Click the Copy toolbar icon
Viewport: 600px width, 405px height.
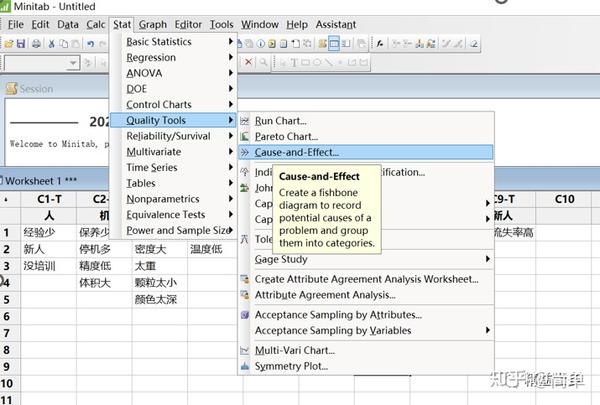click(64, 44)
